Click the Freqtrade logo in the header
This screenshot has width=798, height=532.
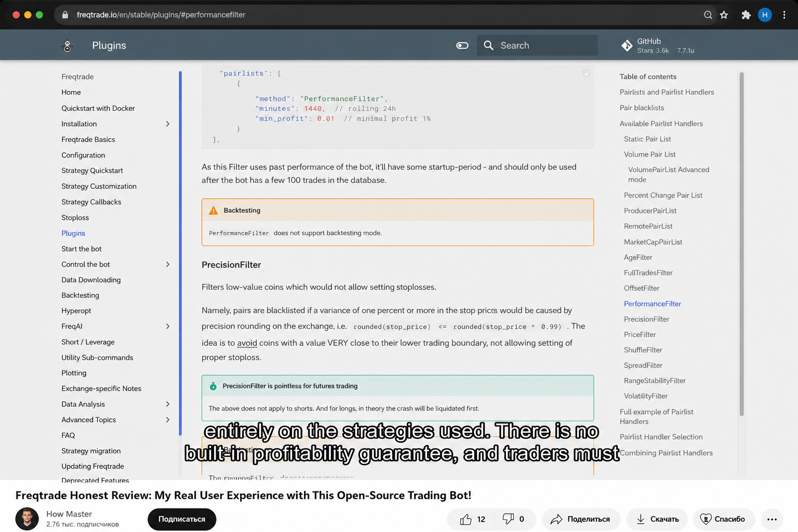point(68,46)
